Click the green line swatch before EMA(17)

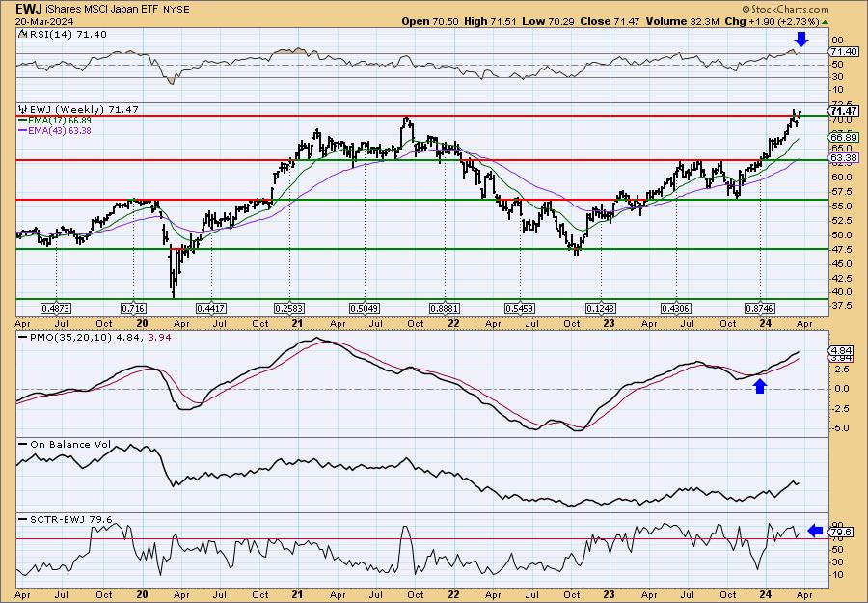(x=22, y=121)
